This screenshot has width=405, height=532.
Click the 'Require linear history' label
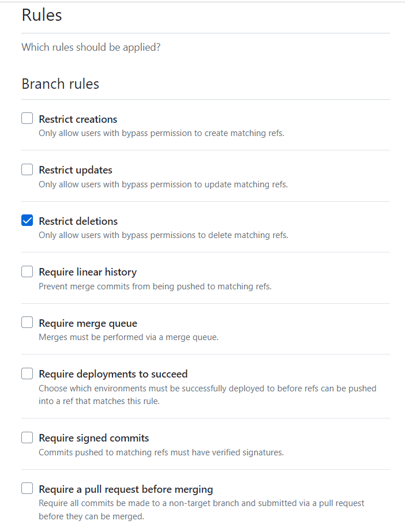pos(88,272)
